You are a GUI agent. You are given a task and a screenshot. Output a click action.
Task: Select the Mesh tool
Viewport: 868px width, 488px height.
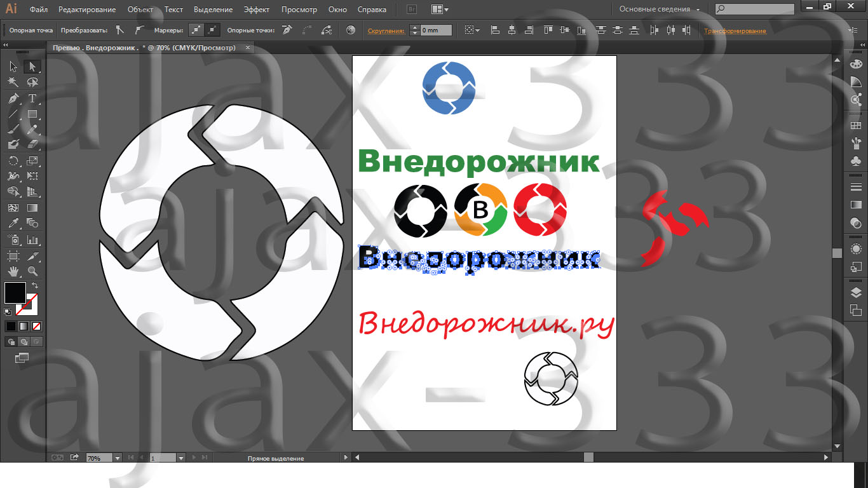pyautogui.click(x=13, y=208)
